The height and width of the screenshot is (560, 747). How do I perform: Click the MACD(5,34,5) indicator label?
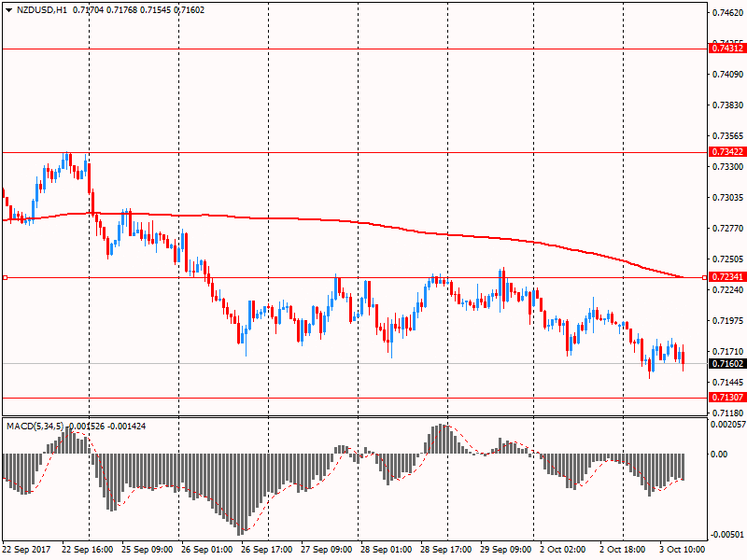click(x=35, y=427)
